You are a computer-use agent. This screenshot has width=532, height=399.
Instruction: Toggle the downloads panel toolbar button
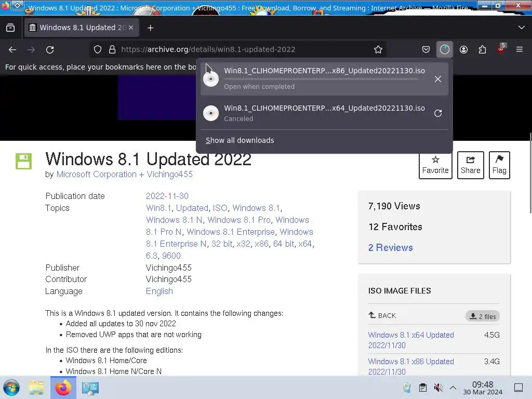tap(445, 49)
